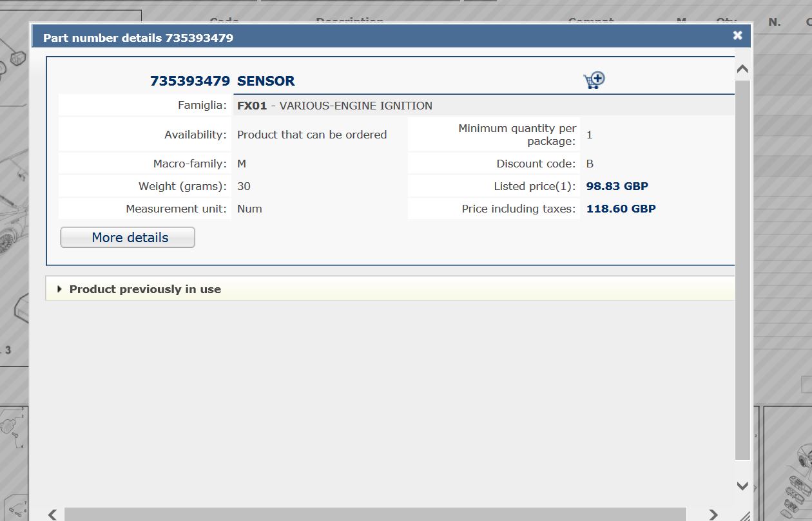The width and height of the screenshot is (812, 521).
Task: Select price including taxes 118.60 GBP
Action: coord(621,209)
